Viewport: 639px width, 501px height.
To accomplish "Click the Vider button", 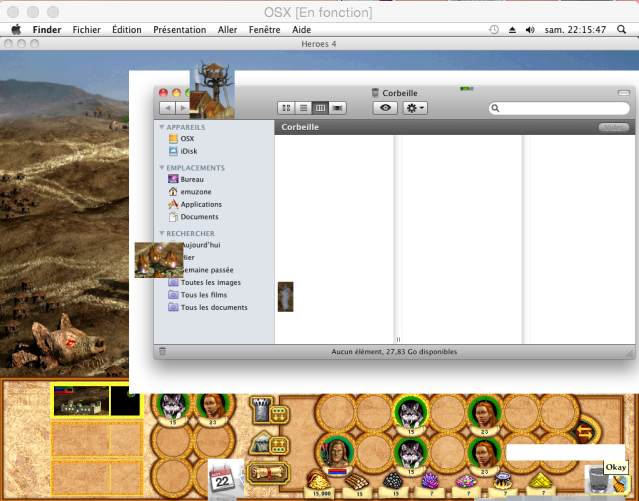I will 613,127.
